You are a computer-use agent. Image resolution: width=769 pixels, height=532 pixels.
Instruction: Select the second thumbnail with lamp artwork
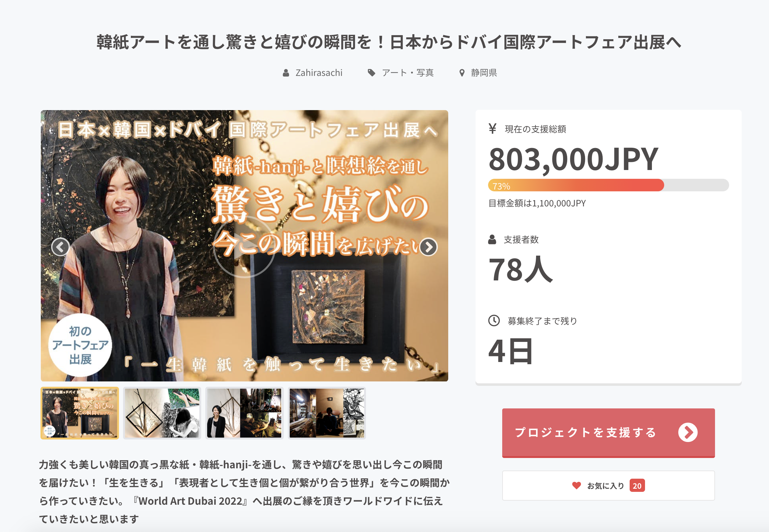tap(162, 413)
